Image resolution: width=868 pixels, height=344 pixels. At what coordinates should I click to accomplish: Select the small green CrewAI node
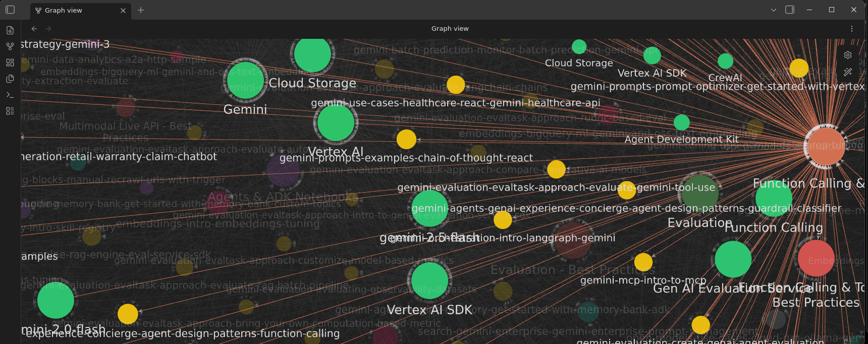(725, 61)
